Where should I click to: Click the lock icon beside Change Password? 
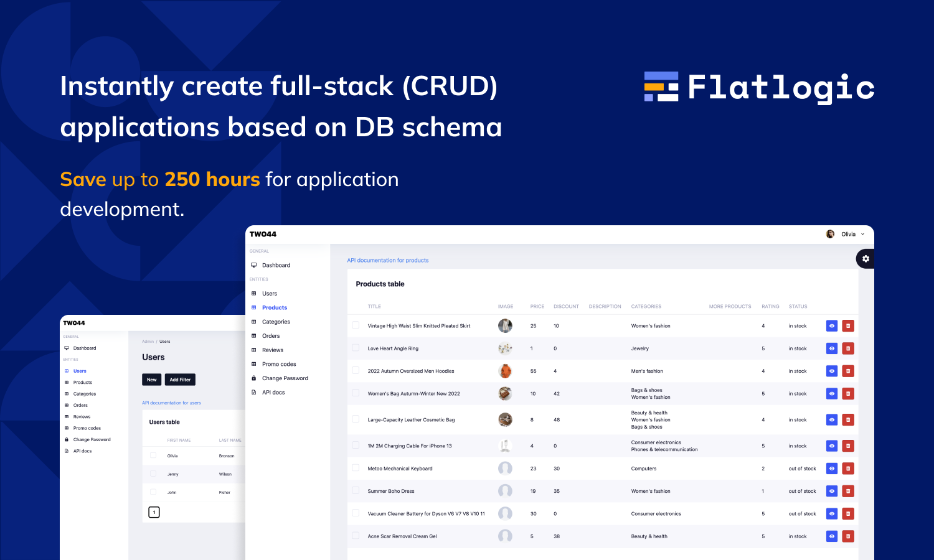[x=253, y=378]
